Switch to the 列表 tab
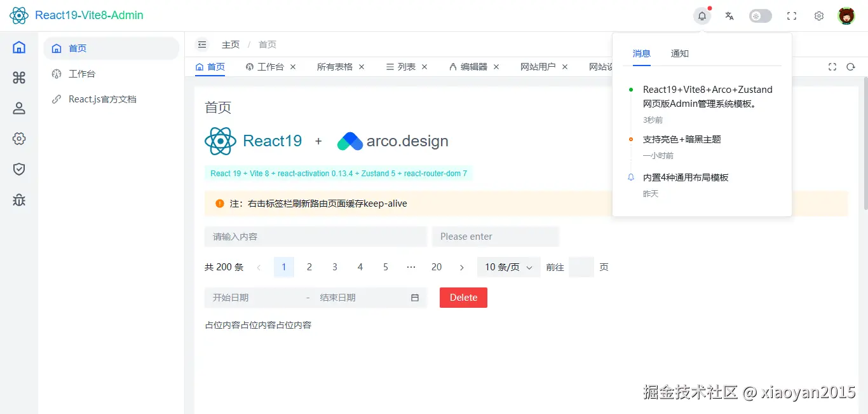This screenshot has height=414, width=868. pos(402,67)
